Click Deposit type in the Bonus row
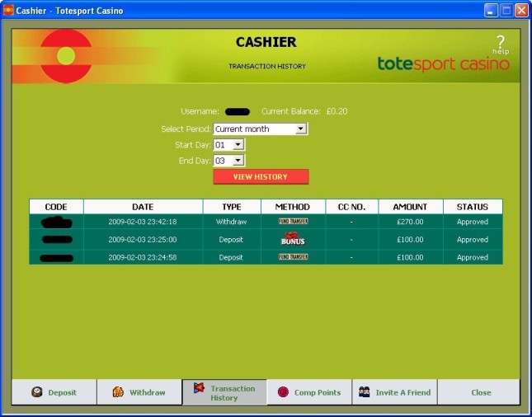 tap(231, 239)
